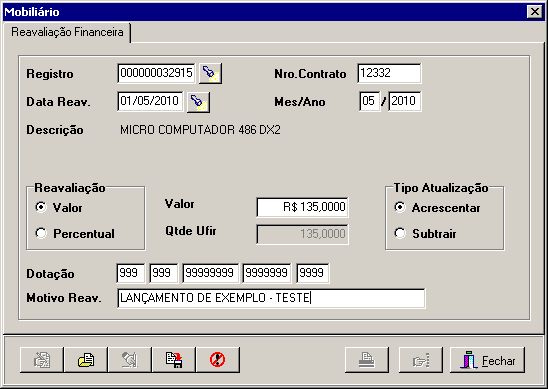
Task: Click the lookup icon next to Data Reav. field
Action: click(x=198, y=102)
